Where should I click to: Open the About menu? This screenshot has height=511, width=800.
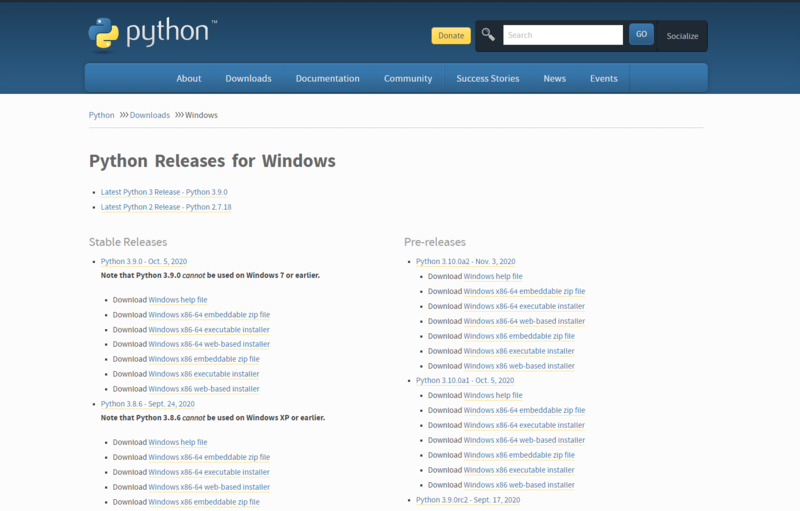[x=189, y=79]
